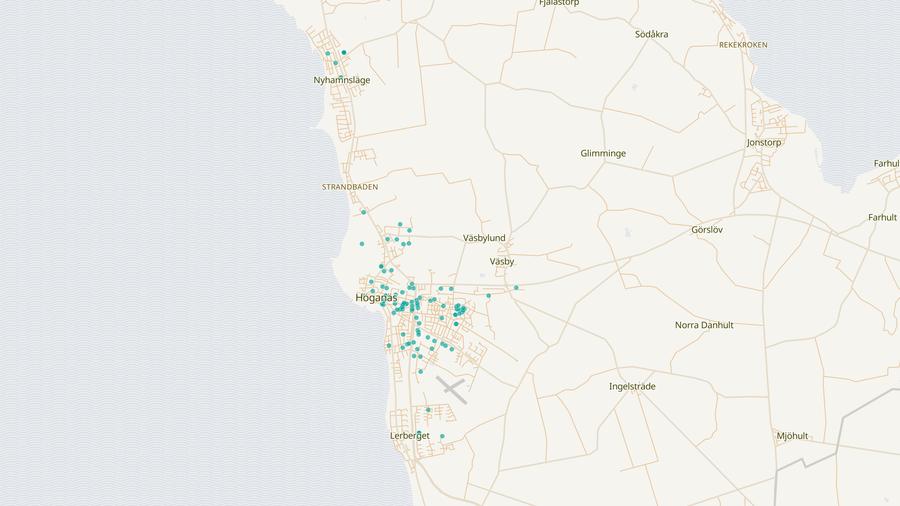The height and width of the screenshot is (506, 900).
Task: Select the Höganäs town label
Action: pos(376,298)
